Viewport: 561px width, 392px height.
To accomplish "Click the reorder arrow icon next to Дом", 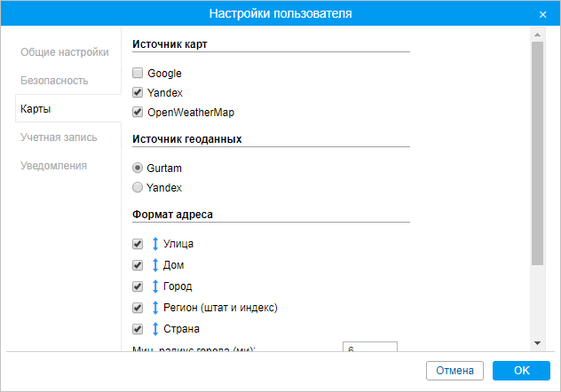I will tap(155, 265).
